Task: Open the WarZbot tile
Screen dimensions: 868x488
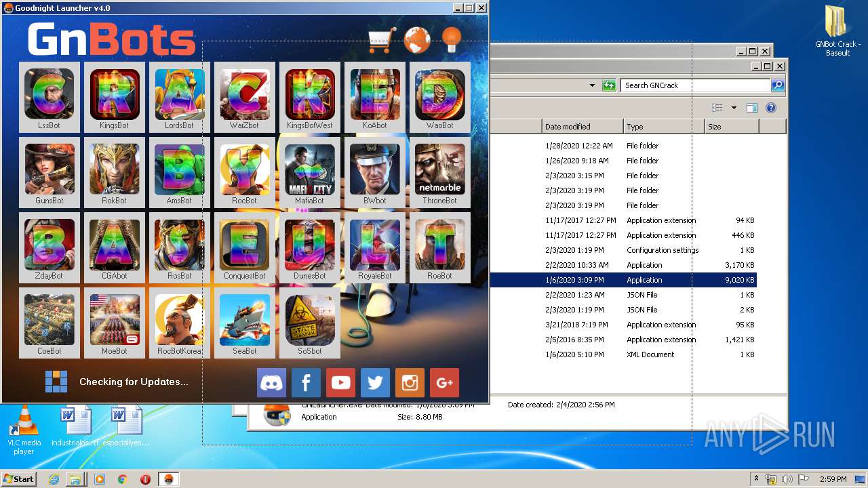Action: coord(245,97)
